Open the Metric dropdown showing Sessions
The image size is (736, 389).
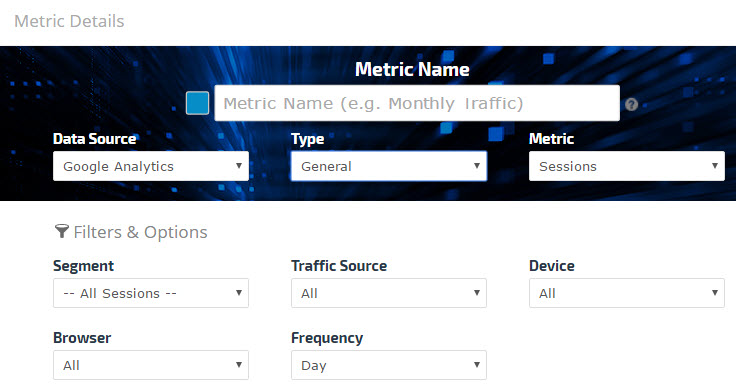click(x=627, y=166)
